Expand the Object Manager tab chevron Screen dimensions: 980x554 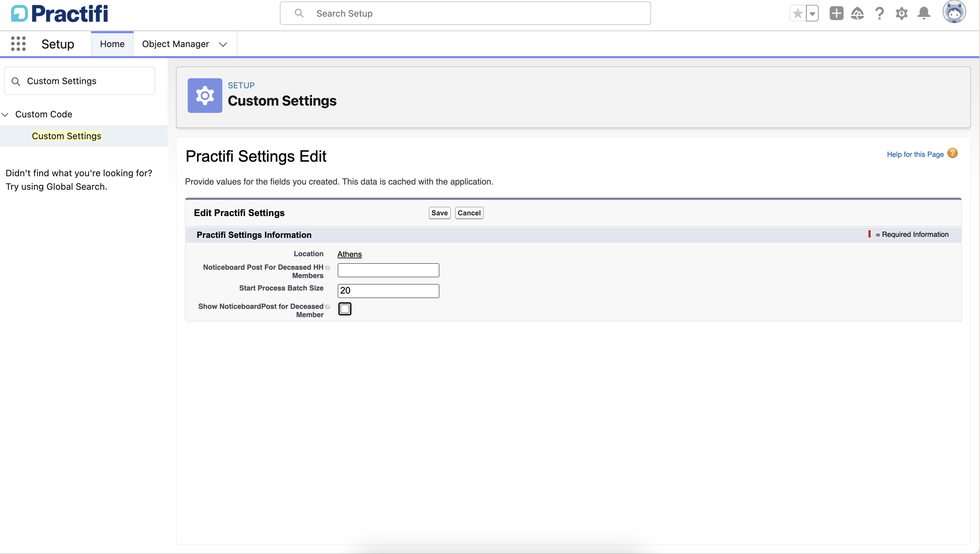tap(223, 45)
